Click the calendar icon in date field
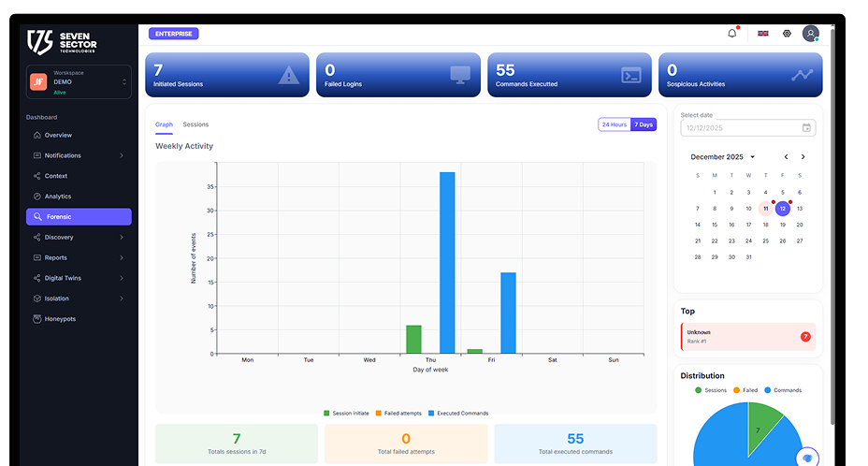 806,128
